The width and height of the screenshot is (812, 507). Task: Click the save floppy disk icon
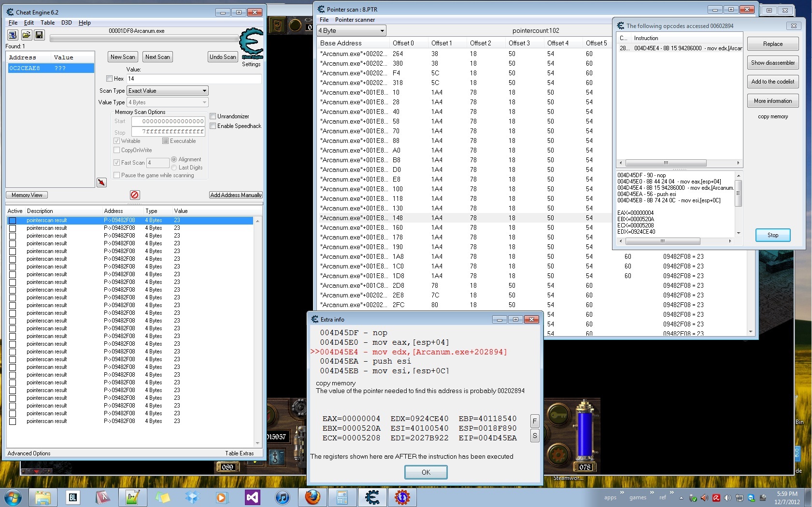pos(39,35)
